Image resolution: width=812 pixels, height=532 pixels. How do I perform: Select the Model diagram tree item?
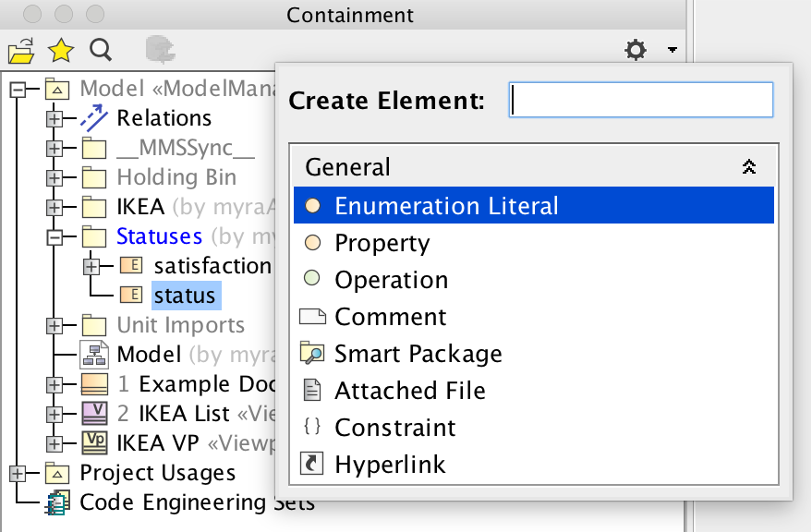(x=149, y=355)
